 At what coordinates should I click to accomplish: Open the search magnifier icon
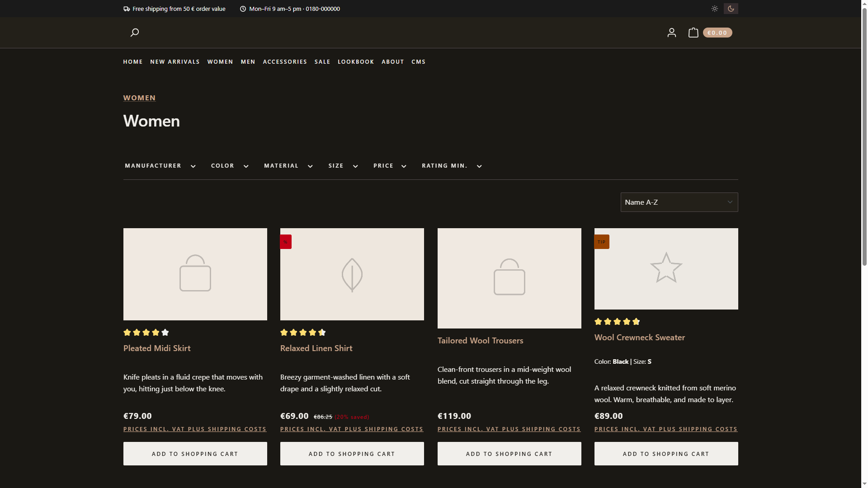pyautogui.click(x=134, y=33)
